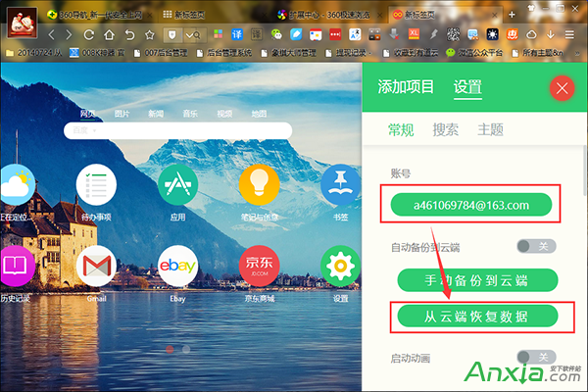Open the XL Xunlei extension icon

coord(414,34)
